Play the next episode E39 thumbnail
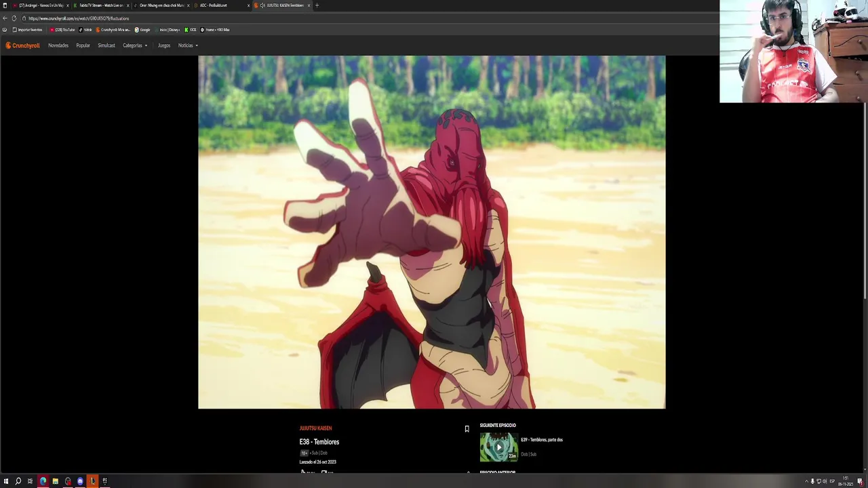The image size is (868, 488). (498, 447)
